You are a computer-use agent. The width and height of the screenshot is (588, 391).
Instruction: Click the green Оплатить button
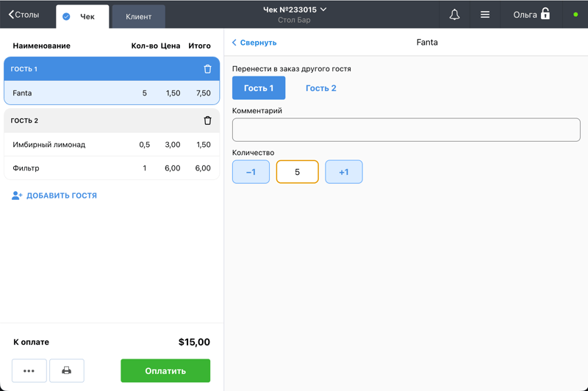tap(165, 370)
